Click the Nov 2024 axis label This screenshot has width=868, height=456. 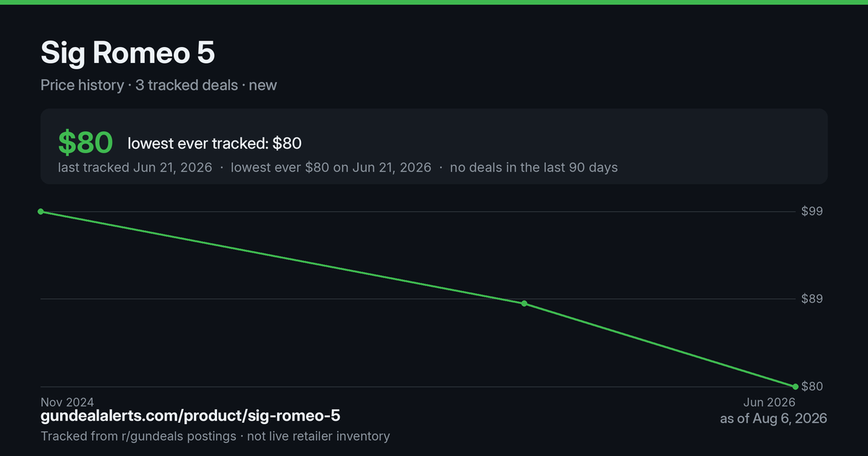point(67,402)
